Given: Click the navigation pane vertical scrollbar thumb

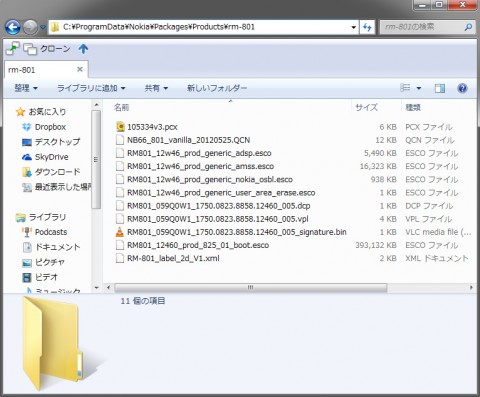Looking at the screenshot, I should click(x=96, y=159).
